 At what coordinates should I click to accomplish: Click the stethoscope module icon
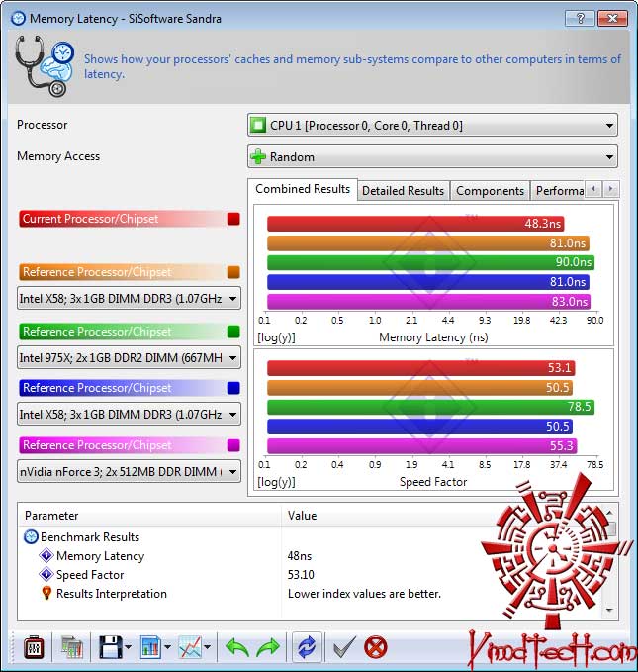[x=45, y=66]
